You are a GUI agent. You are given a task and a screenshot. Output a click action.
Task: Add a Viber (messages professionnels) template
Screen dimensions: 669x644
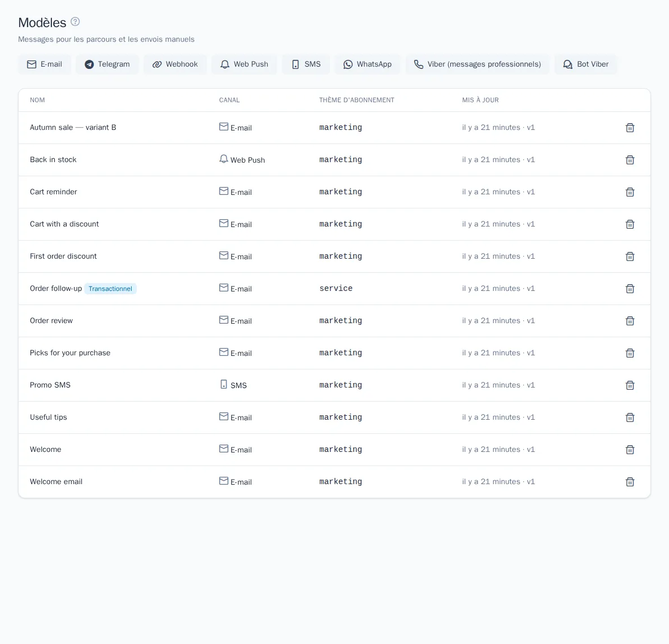(477, 64)
